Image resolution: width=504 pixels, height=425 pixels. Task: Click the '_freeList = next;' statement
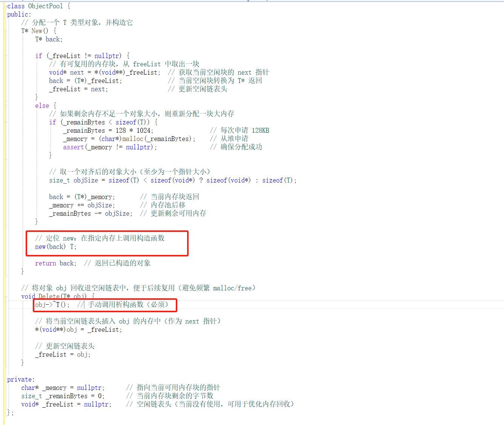coord(78,89)
